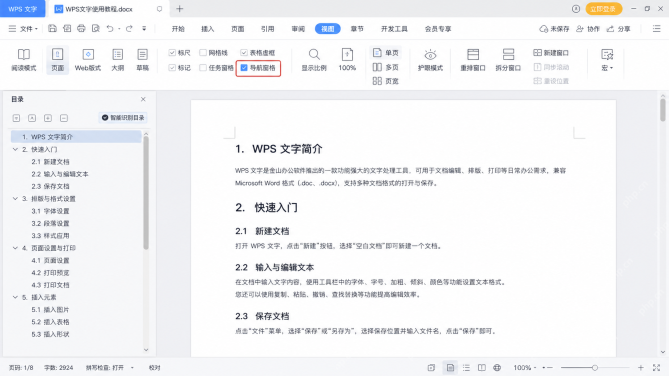
Task: Open the 插入 Insert tab
Action: 207,29
